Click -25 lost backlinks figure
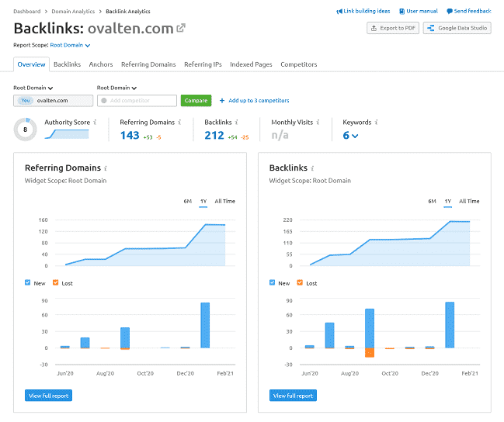This screenshot has width=504, height=422. [x=245, y=137]
